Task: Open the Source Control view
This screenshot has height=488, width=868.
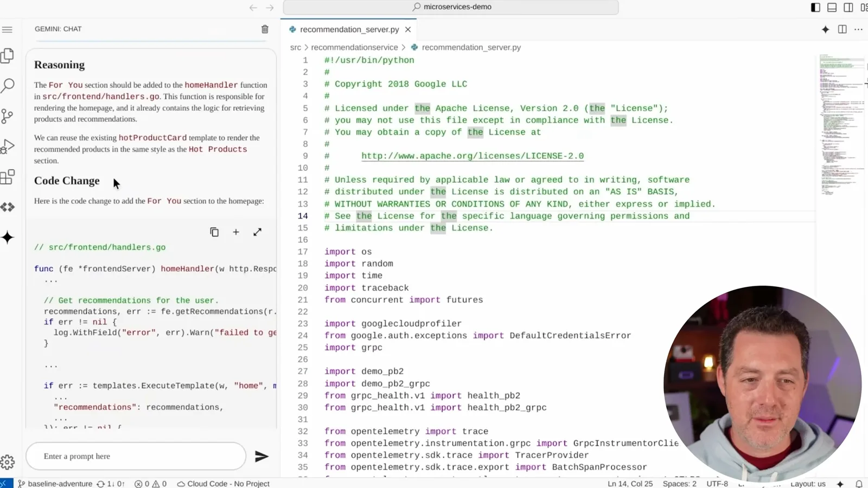Action: click(x=8, y=115)
